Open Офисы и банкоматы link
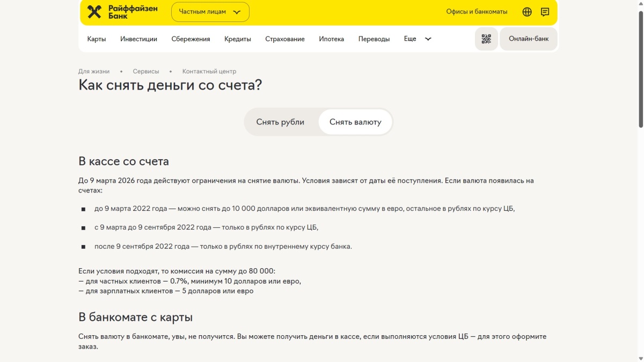 point(477,12)
